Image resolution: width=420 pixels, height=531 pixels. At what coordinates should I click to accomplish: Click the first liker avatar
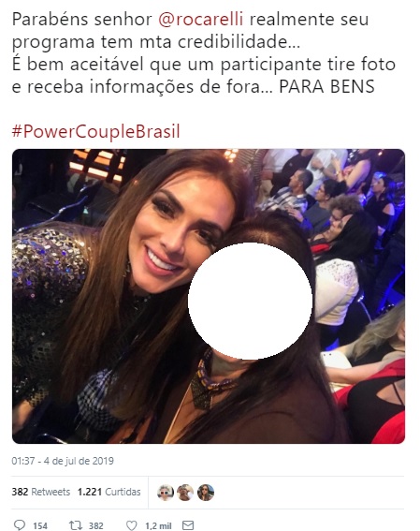pos(166,493)
